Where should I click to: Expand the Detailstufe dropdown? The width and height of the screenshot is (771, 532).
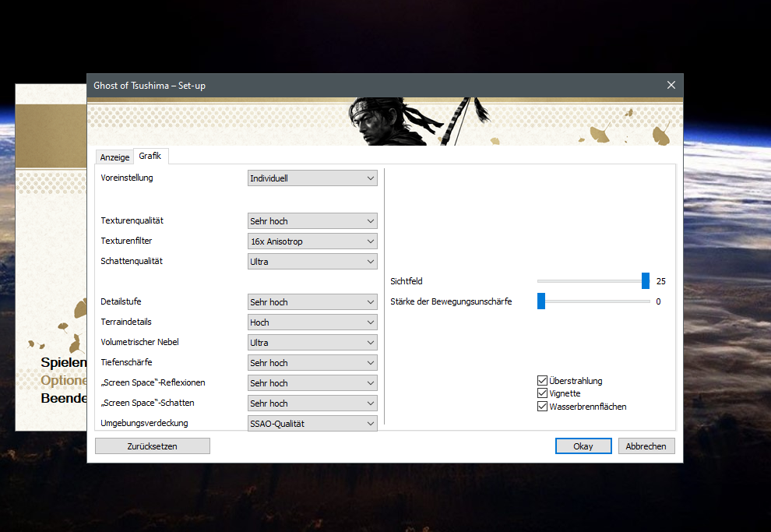(x=312, y=302)
